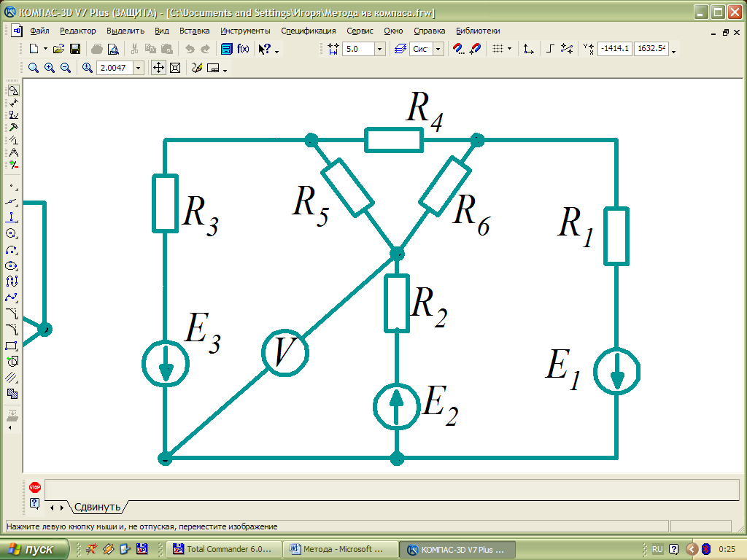Open the Спецификация menu
The width and height of the screenshot is (747, 560).
pos(309,31)
